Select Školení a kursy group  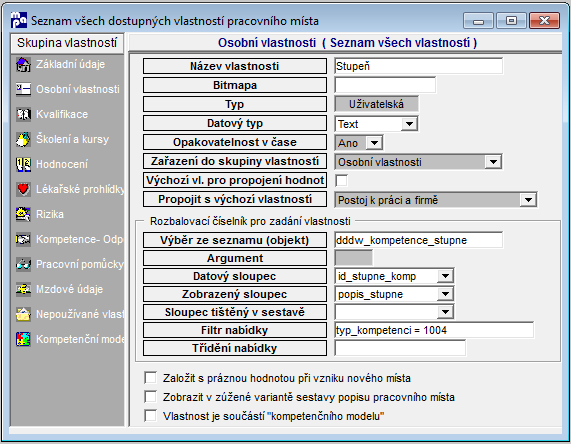tap(72, 140)
